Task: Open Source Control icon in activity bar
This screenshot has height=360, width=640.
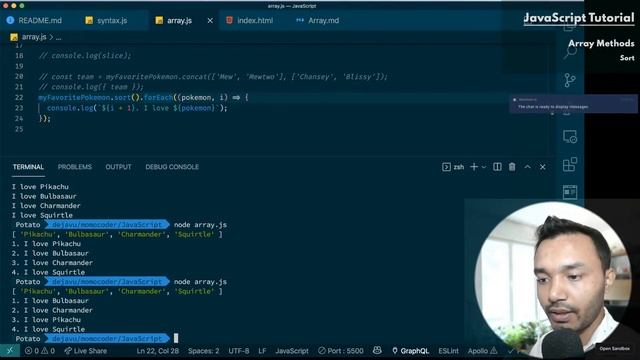Action: coord(570,80)
